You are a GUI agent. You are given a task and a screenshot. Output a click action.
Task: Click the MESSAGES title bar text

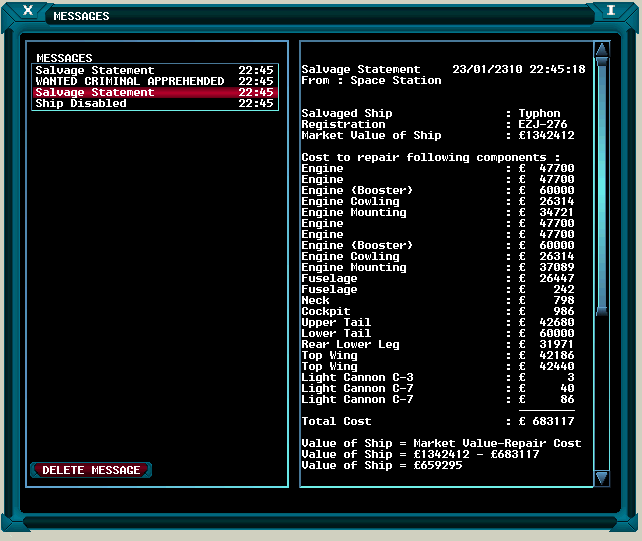click(x=81, y=17)
